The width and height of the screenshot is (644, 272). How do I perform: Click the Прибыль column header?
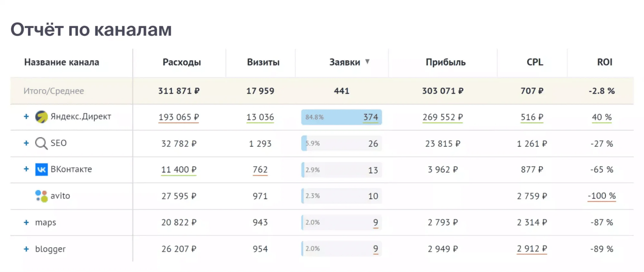(446, 62)
